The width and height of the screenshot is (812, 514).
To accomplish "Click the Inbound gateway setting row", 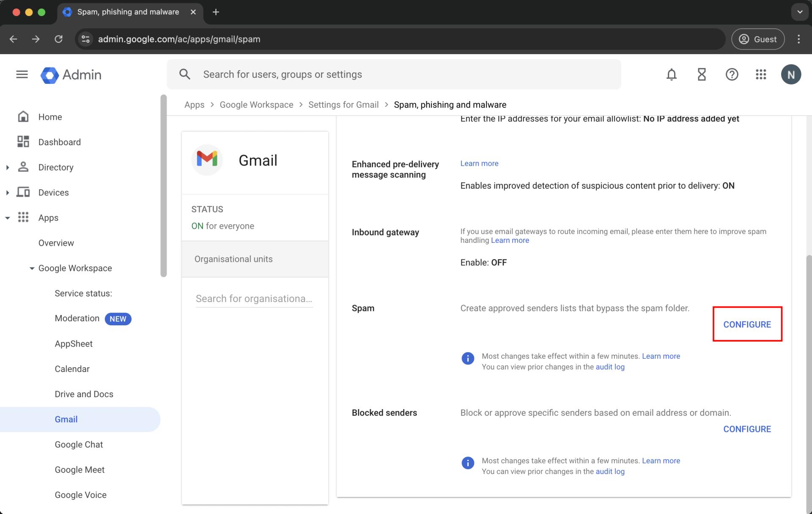I will tap(564, 247).
